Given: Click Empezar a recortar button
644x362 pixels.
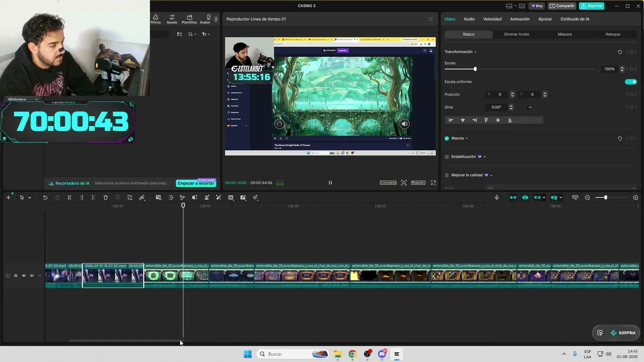Looking at the screenshot, I should [x=196, y=184].
